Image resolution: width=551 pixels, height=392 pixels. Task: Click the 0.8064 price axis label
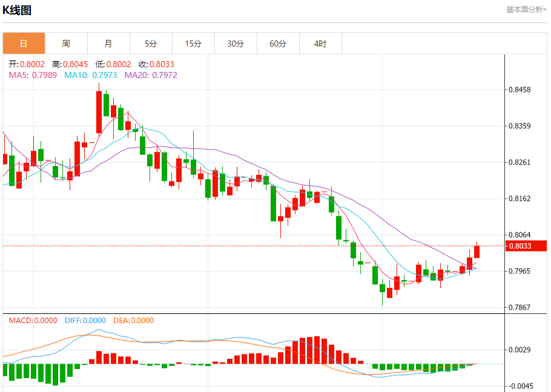(520, 235)
